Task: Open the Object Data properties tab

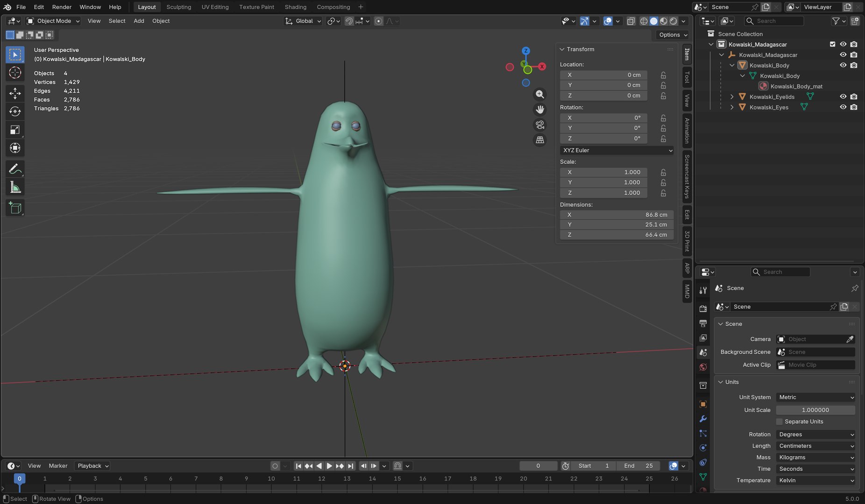Action: click(703, 477)
